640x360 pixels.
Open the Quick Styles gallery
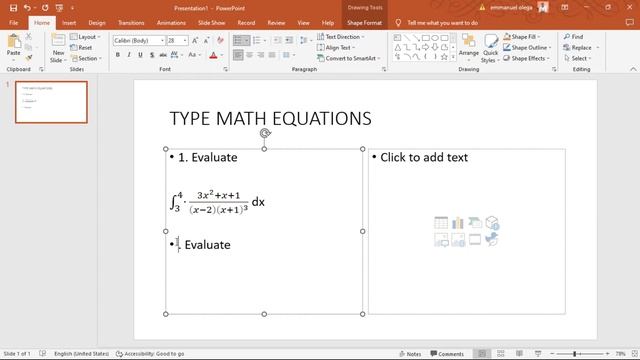tap(490, 48)
